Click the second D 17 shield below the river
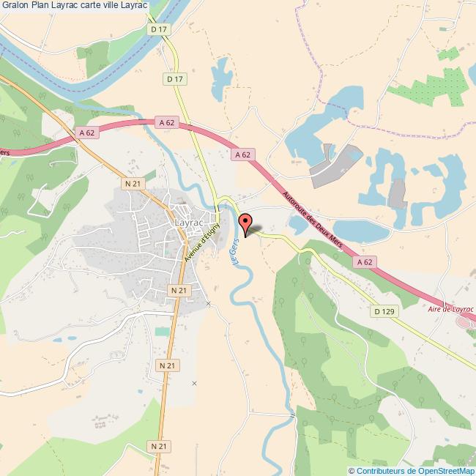This screenshot has width=476, height=476. click(x=175, y=79)
